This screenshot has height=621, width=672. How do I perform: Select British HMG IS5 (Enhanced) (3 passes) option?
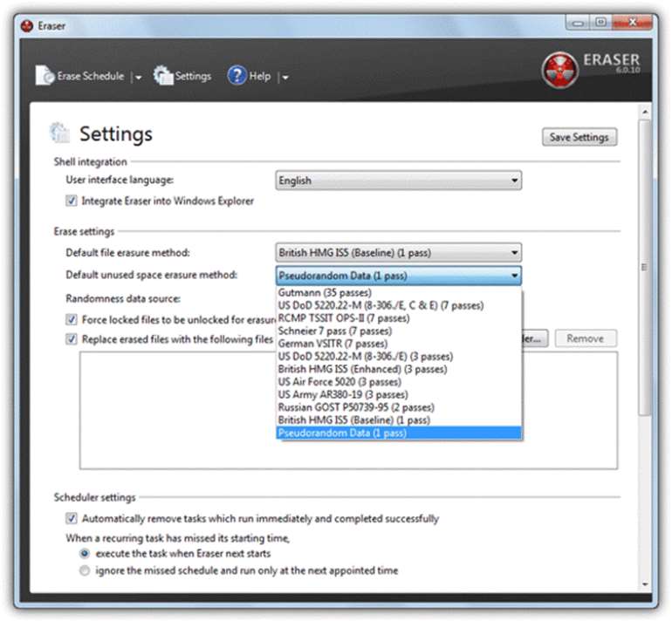click(x=399, y=369)
